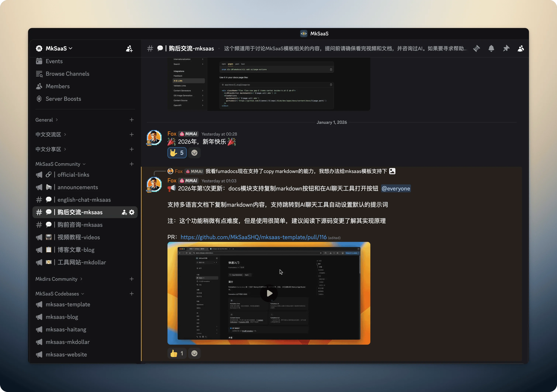Expand the 中文交流区 category
The width and height of the screenshot is (557, 392).
[51, 134]
